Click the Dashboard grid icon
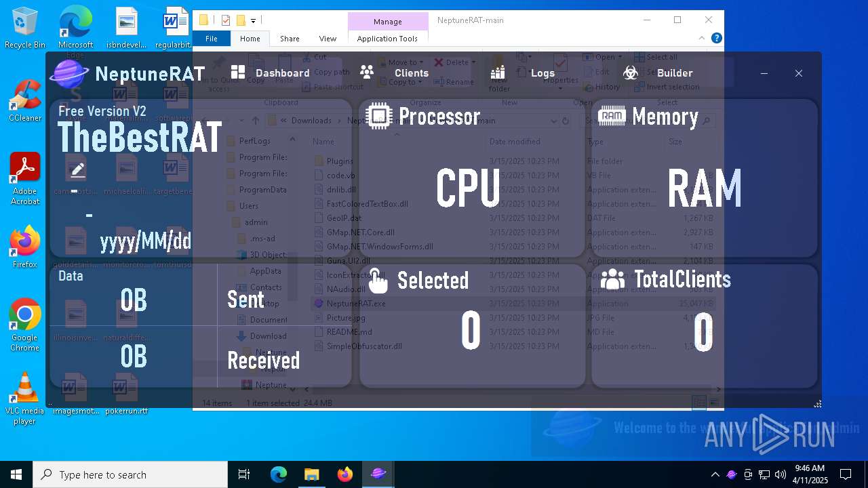868x488 pixels. (x=238, y=73)
